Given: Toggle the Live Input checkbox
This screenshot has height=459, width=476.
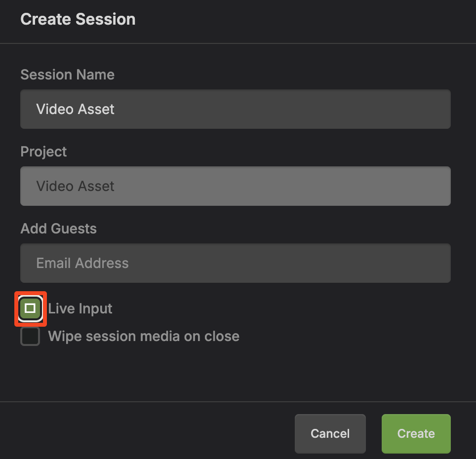Looking at the screenshot, I should pos(30,309).
